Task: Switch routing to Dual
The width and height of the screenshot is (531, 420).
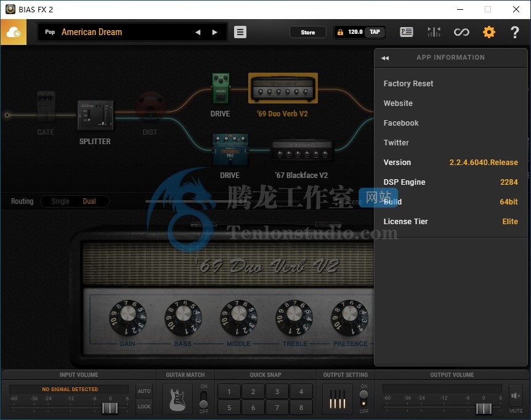Action: tap(89, 201)
